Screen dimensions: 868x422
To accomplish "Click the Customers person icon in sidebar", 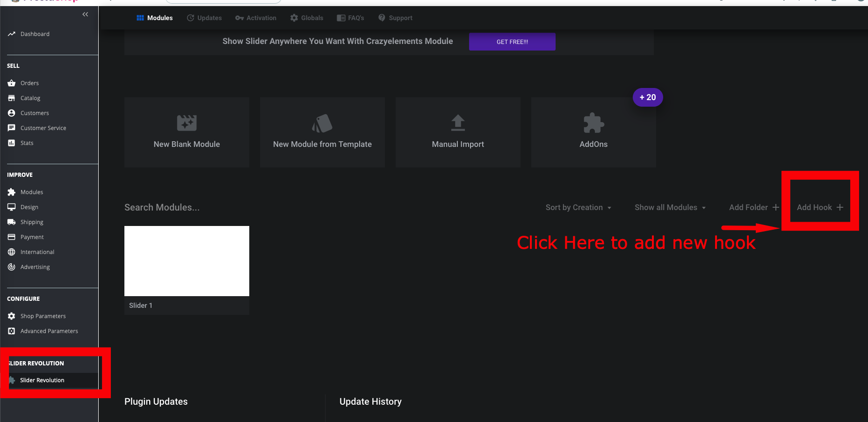I will [12, 113].
